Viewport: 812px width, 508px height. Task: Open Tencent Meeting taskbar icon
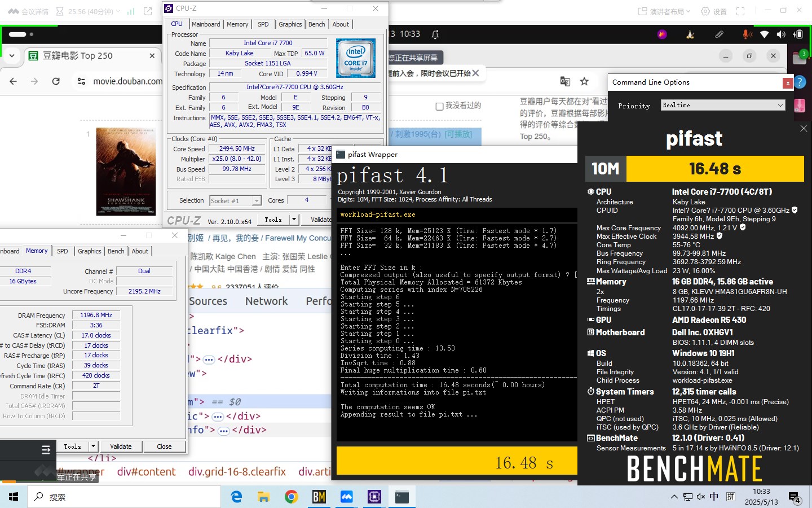(346, 497)
